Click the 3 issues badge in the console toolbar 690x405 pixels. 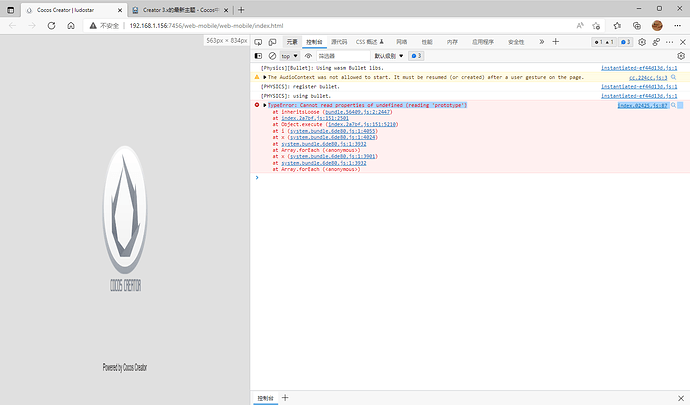tap(416, 56)
